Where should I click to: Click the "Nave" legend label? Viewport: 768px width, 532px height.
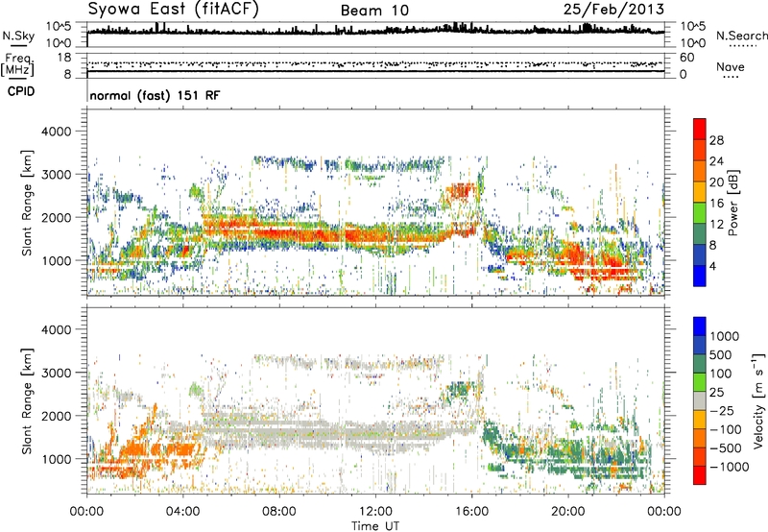click(731, 66)
